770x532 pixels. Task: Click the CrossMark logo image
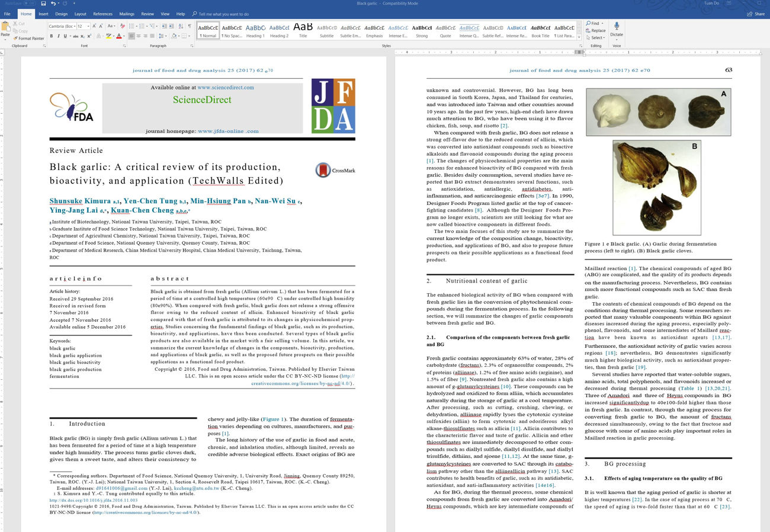click(335, 171)
